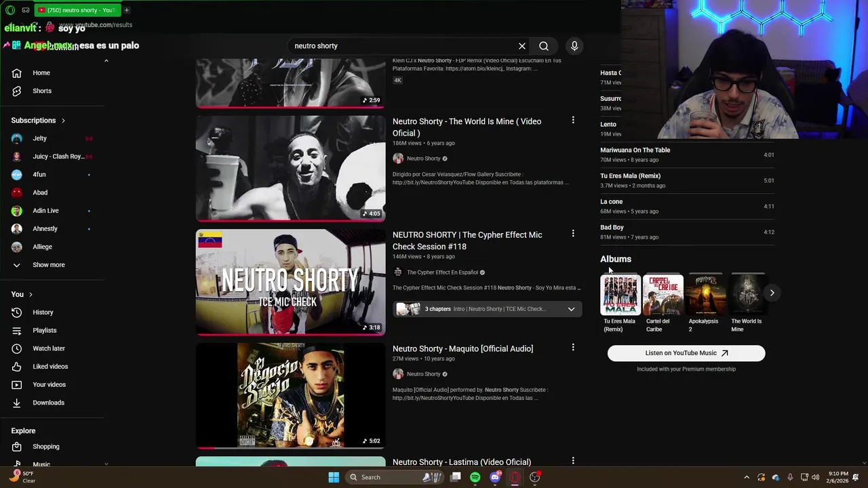Click The Cypher Effect En Español channel avatar

pos(398,272)
